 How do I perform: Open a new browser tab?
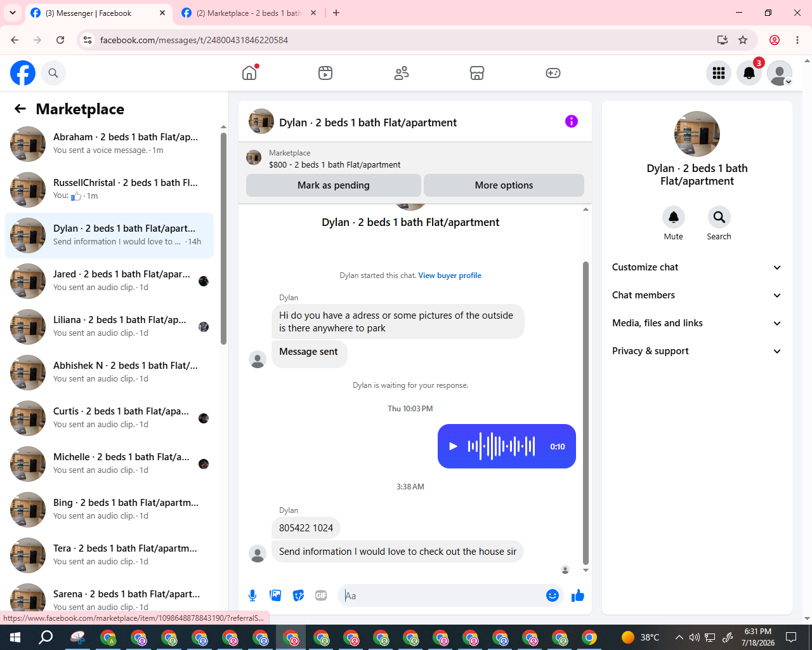click(x=336, y=13)
